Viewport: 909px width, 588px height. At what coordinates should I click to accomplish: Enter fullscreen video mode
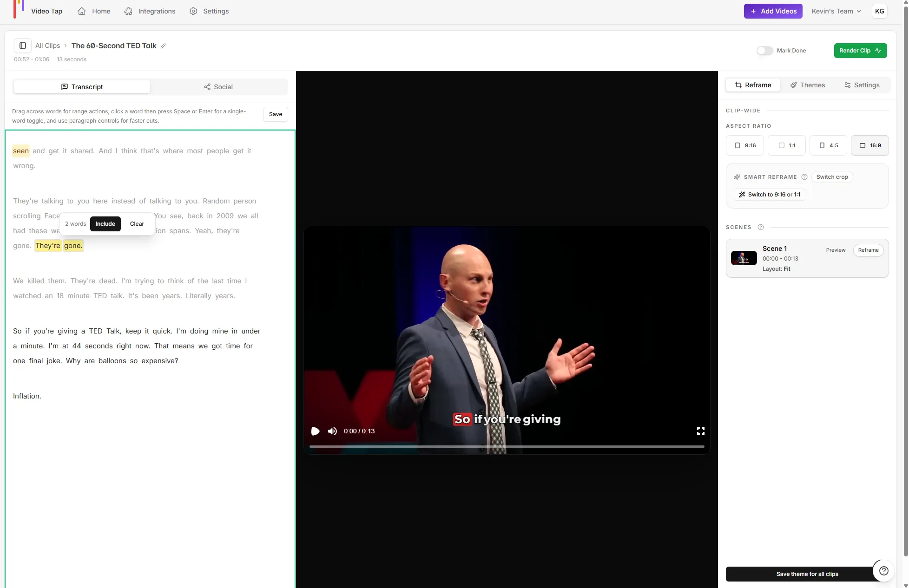pos(701,431)
